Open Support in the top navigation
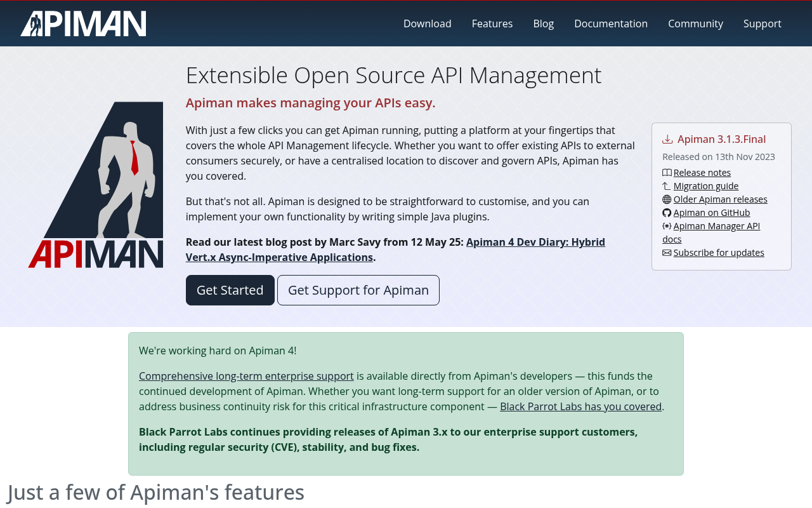Image resolution: width=812 pixels, height=508 pixels. point(763,23)
